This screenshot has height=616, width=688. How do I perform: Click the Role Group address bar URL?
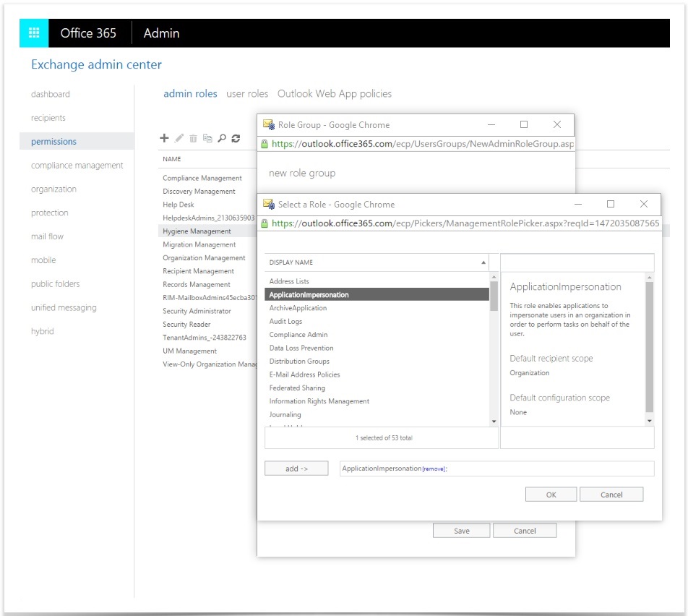pyautogui.click(x=423, y=144)
